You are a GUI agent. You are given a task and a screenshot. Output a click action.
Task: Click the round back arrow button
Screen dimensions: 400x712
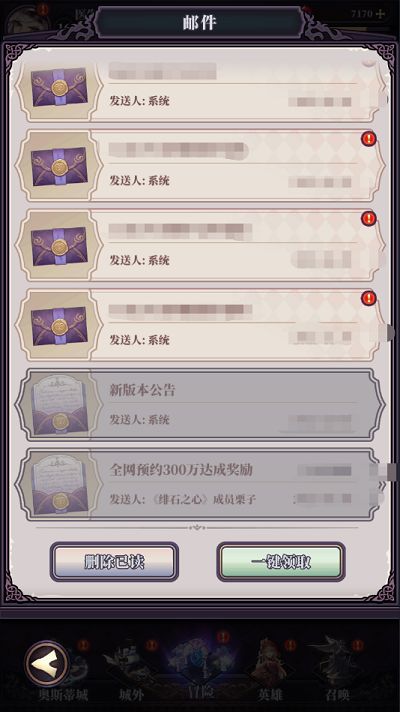[47, 663]
